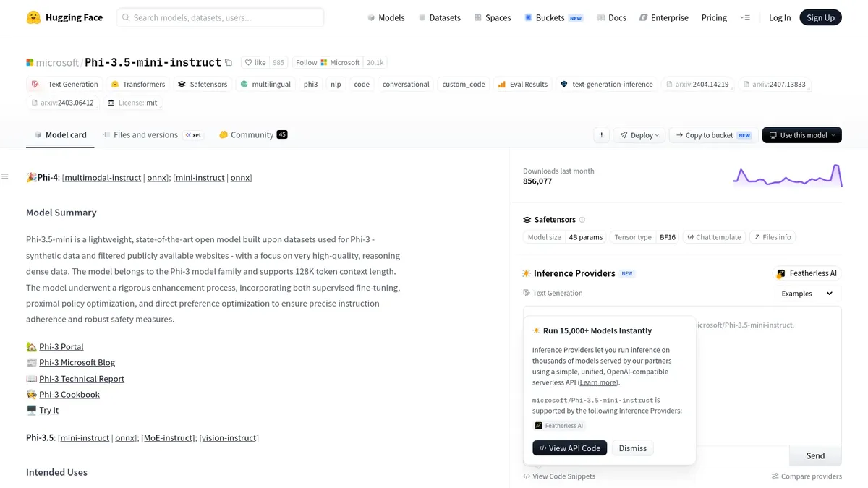The image size is (868, 488).
Task: Open the navigation overflow menu icon
Action: tap(745, 17)
